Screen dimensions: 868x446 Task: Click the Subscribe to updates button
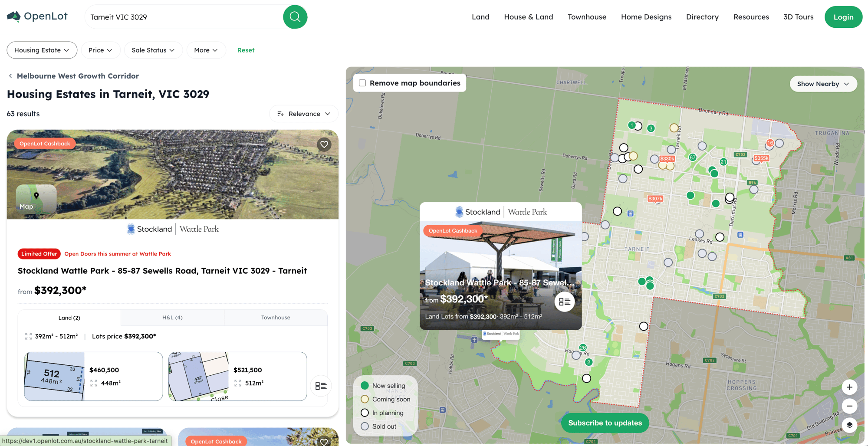[x=605, y=423]
